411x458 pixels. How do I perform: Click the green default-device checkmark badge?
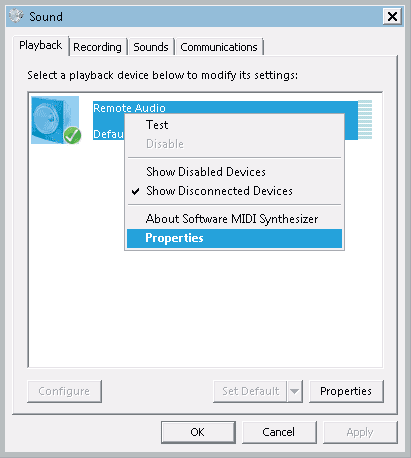tap(72, 135)
